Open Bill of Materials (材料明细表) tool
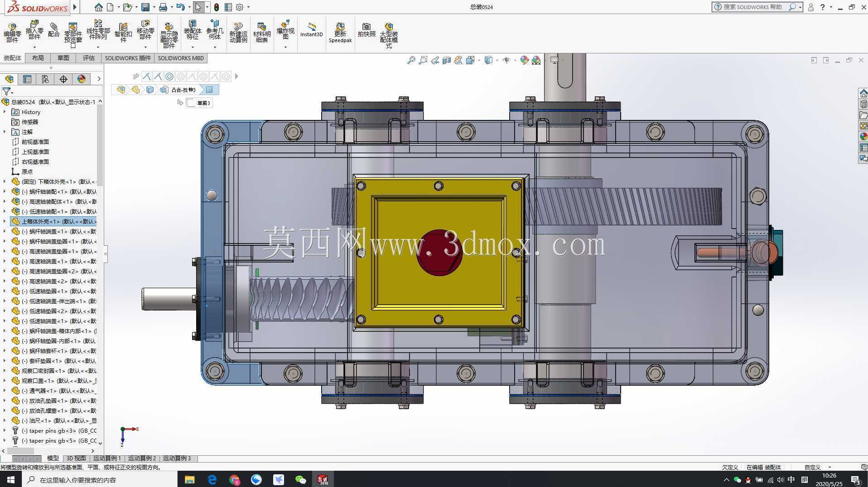Viewport: 868px width, 487px height. pos(262,33)
